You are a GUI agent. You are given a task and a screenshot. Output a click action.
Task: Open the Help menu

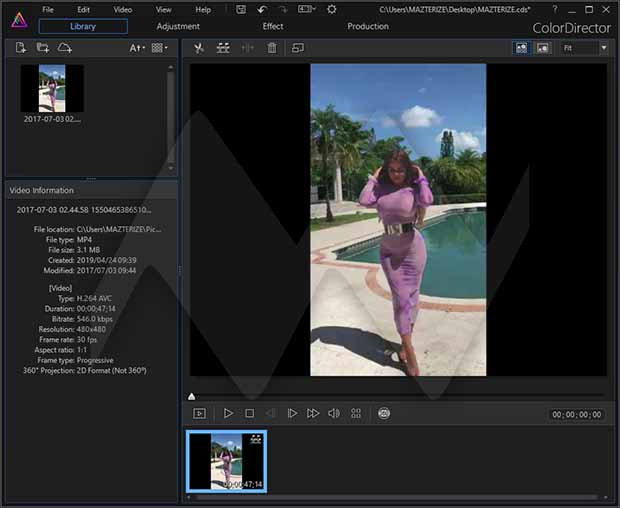coord(203,9)
